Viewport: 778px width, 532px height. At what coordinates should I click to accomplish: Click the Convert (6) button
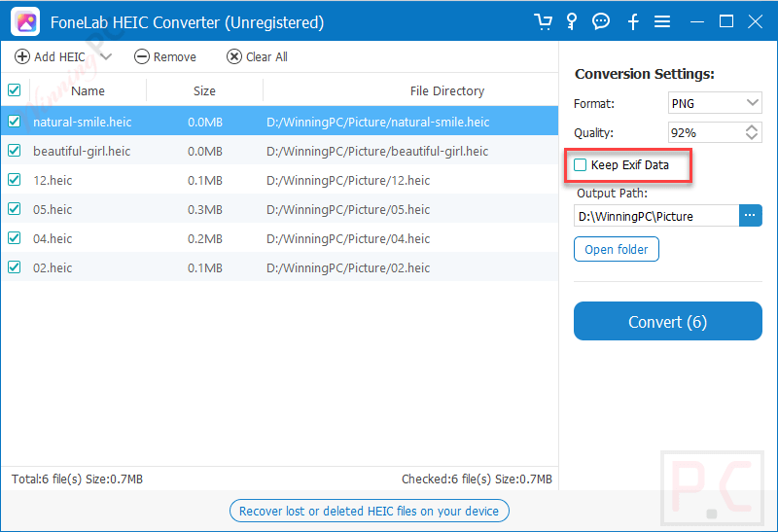point(668,321)
